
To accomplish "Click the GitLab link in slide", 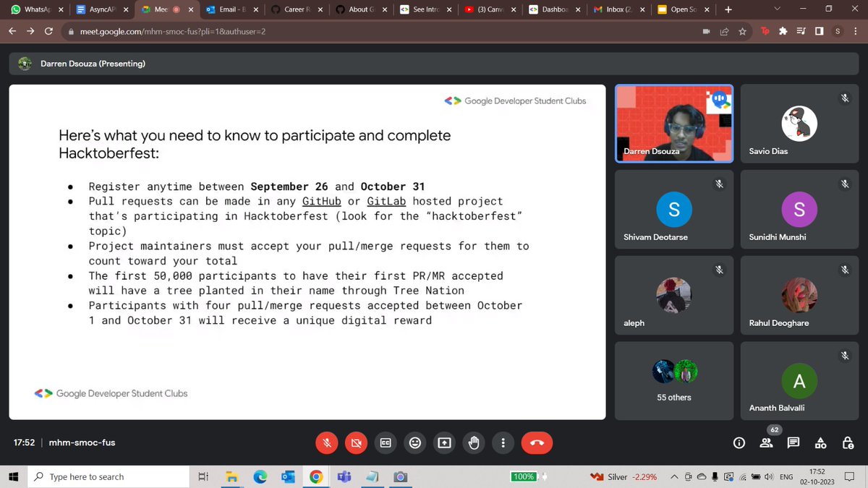I will coord(386,201).
